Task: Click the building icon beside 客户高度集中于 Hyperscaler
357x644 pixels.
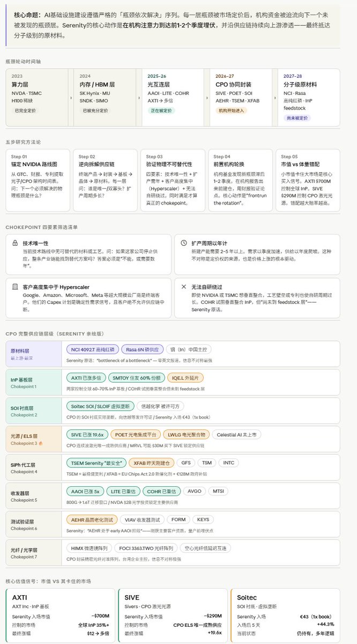Action: click(15, 287)
